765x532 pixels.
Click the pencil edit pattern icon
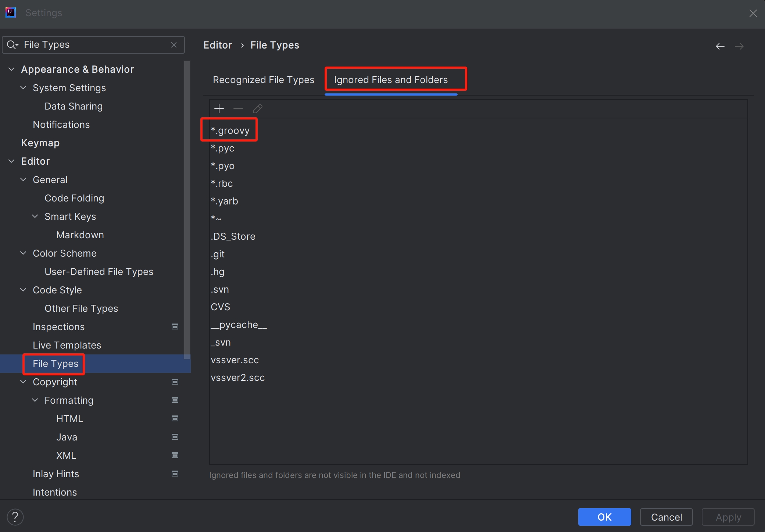click(258, 108)
